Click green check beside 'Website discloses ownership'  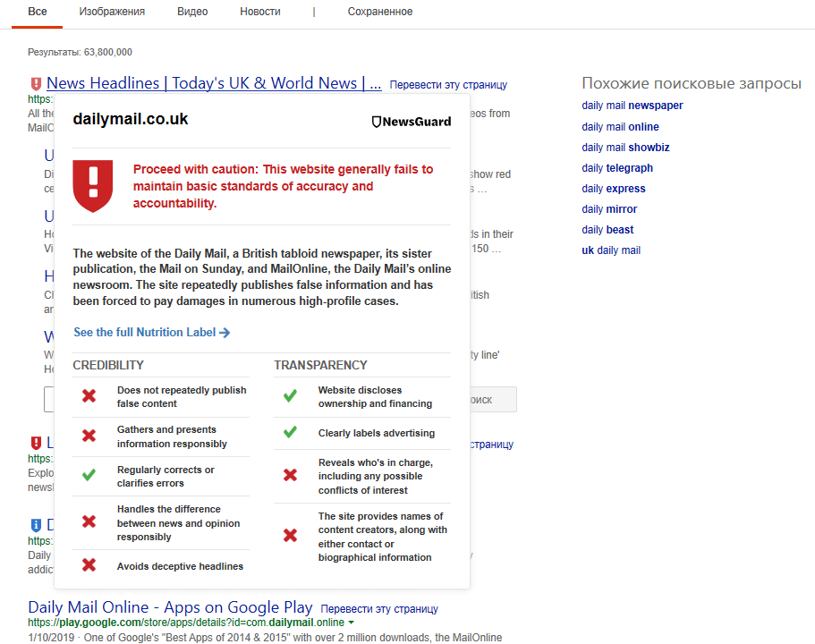pyautogui.click(x=290, y=396)
